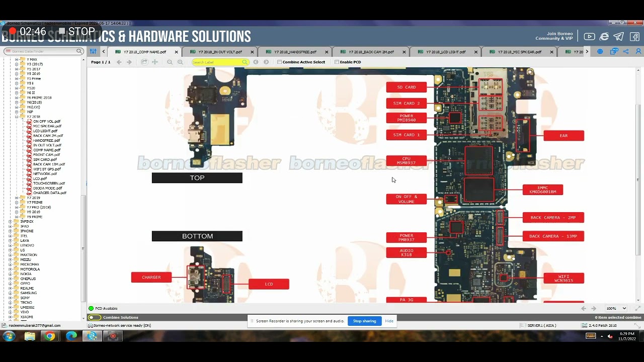Click the globe icon in the tab bar
Image resolution: width=644 pixels, height=362 pixels.
600,51
